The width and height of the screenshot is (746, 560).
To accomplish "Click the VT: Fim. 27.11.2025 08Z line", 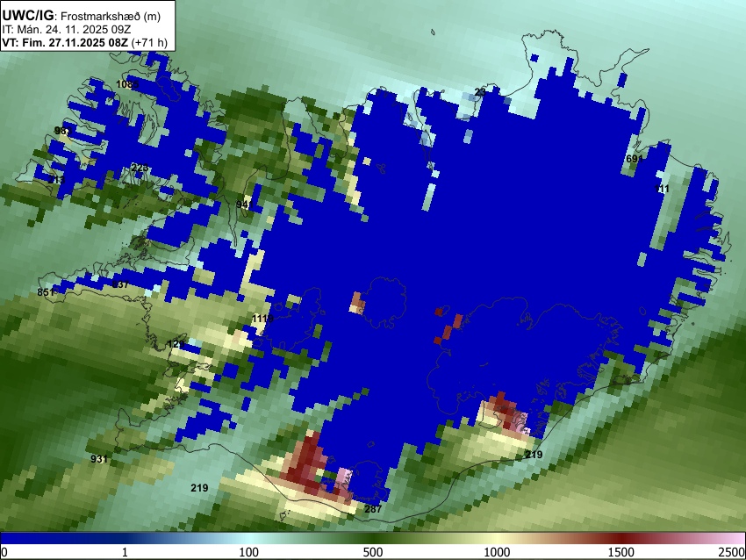I will coord(84,42).
